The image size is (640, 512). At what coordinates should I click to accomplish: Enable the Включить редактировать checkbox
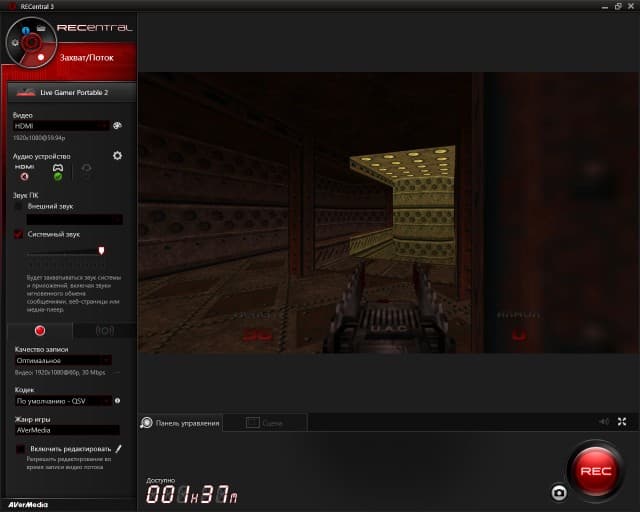pos(20,449)
